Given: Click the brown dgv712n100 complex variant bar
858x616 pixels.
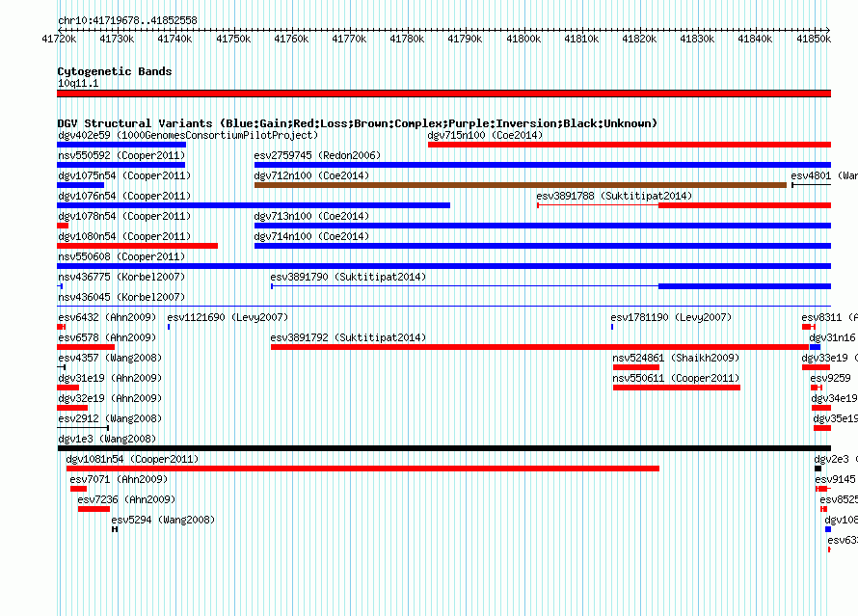Looking at the screenshot, I should point(521,185).
